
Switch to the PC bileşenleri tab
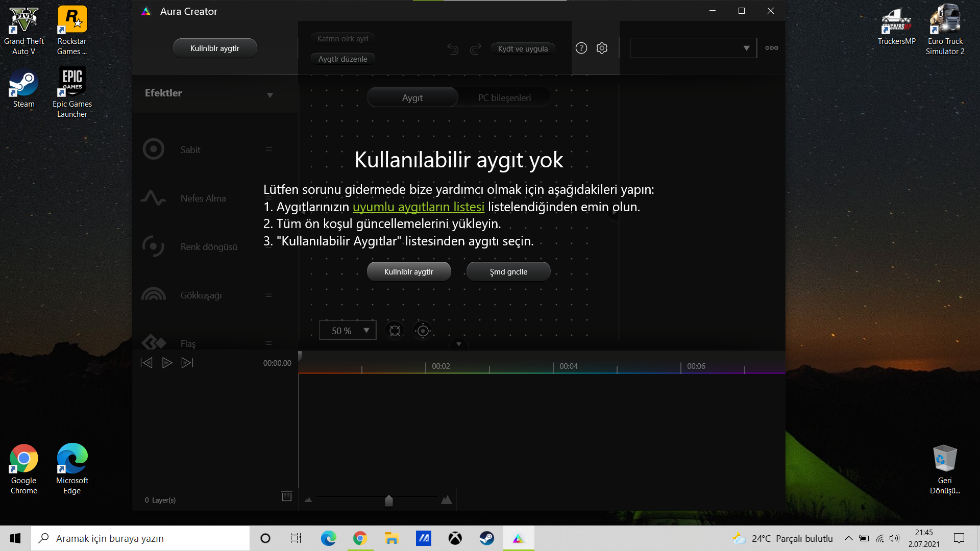point(504,97)
